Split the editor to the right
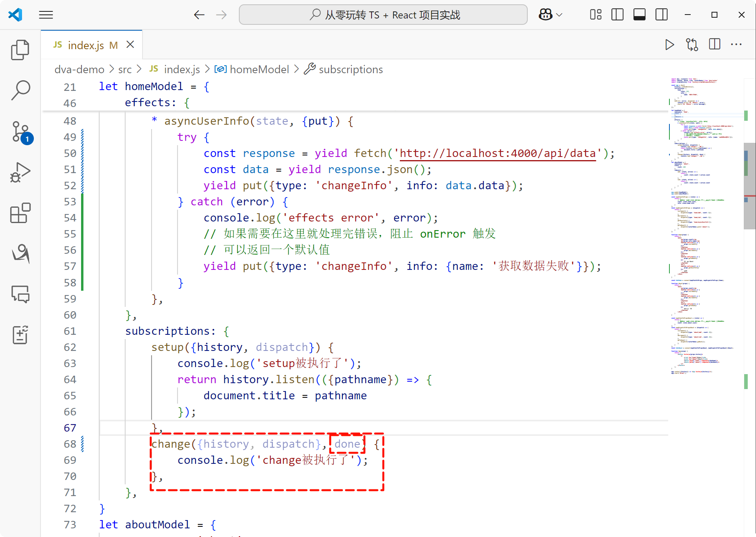 [714, 45]
